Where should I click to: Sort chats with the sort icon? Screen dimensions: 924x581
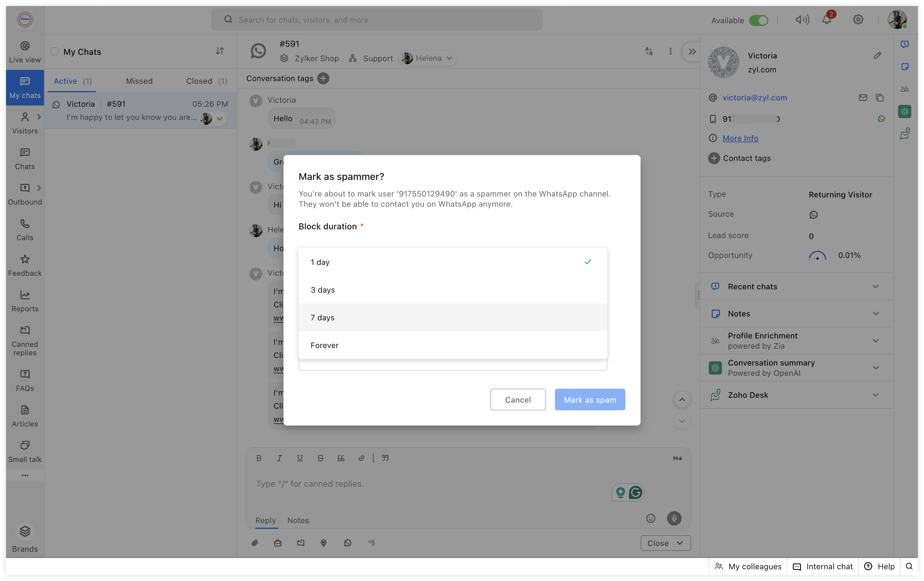click(220, 51)
